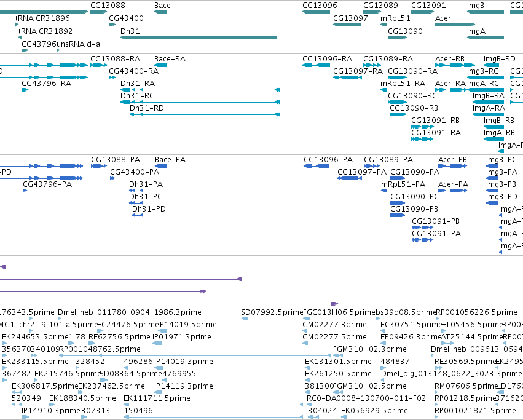Select the tRNA:CR31896 feature label
This screenshot has width=523, height=420.
click(x=42, y=18)
